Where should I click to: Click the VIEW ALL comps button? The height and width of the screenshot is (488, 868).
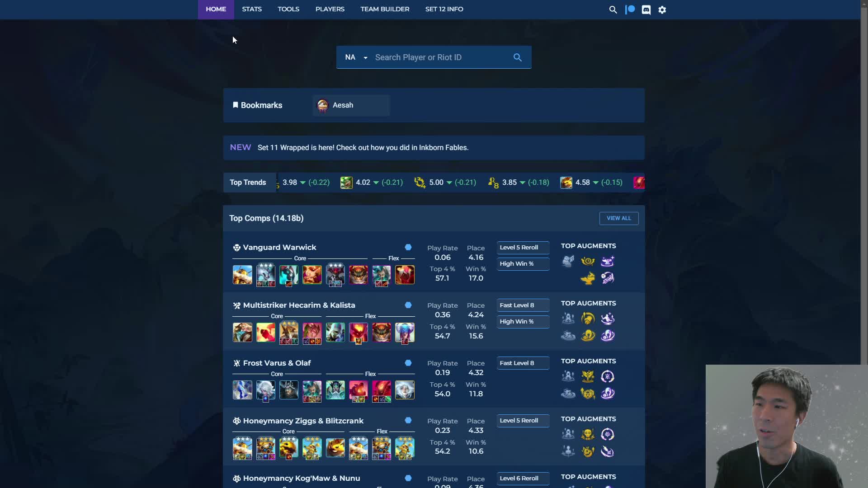pyautogui.click(x=619, y=218)
